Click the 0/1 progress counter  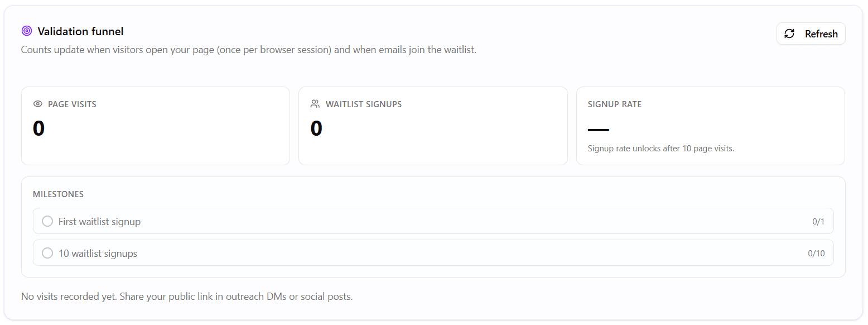click(x=818, y=222)
